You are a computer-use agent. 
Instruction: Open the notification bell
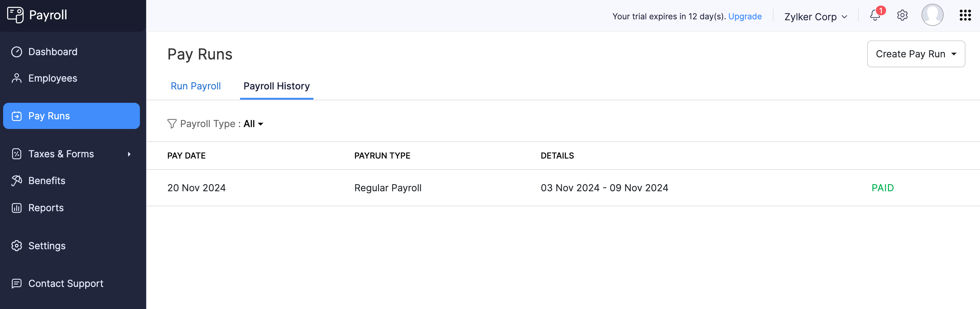pos(875,16)
